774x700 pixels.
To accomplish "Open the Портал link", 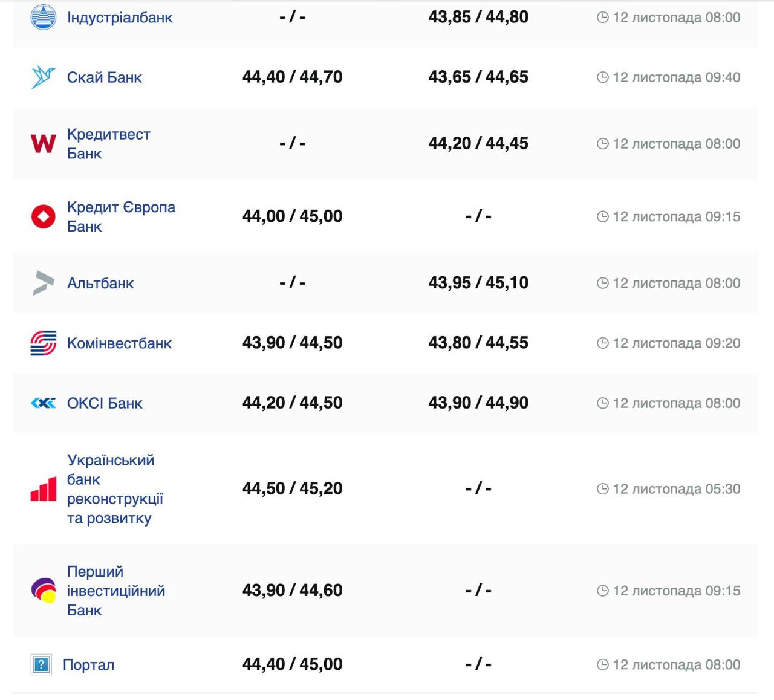I will 88,665.
